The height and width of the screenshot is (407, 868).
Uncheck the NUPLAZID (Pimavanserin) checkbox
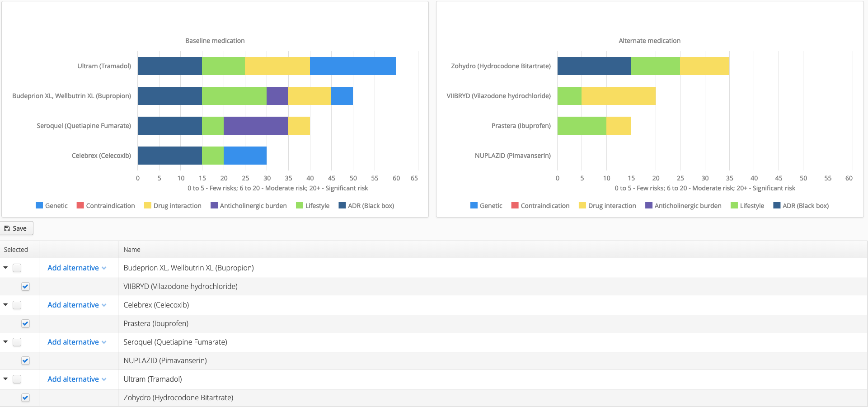25,360
